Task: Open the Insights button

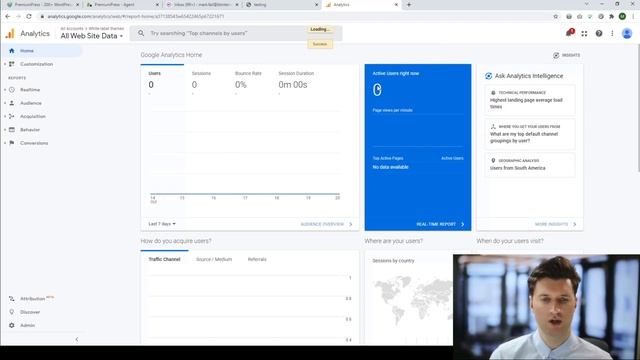Action: (x=567, y=55)
